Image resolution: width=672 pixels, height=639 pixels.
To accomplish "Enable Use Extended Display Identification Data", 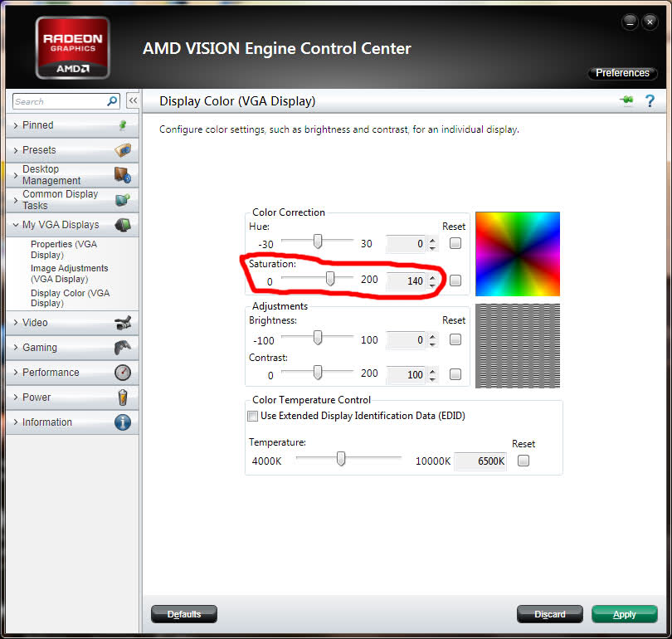I will [253, 416].
